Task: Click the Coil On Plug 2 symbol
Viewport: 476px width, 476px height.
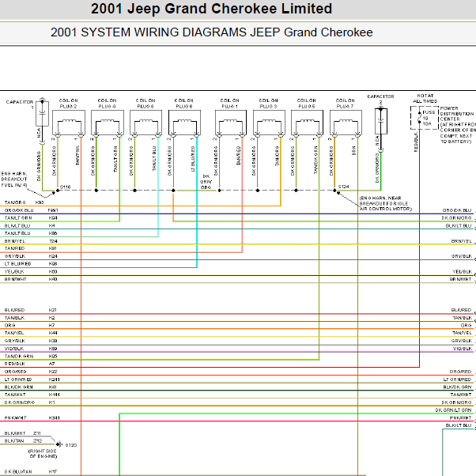Action: coord(69,123)
